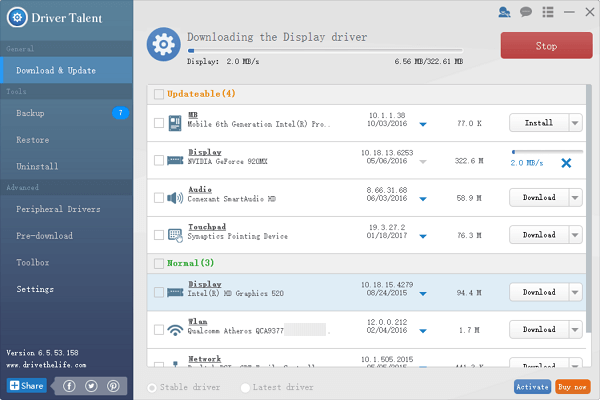Image resolution: width=600 pixels, height=400 pixels.
Task: Install the MB chipset driver
Action: click(539, 123)
